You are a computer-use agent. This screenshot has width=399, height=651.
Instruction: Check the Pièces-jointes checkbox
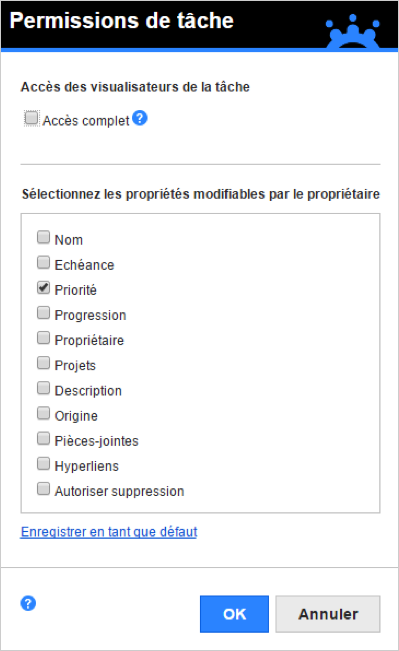click(44, 438)
